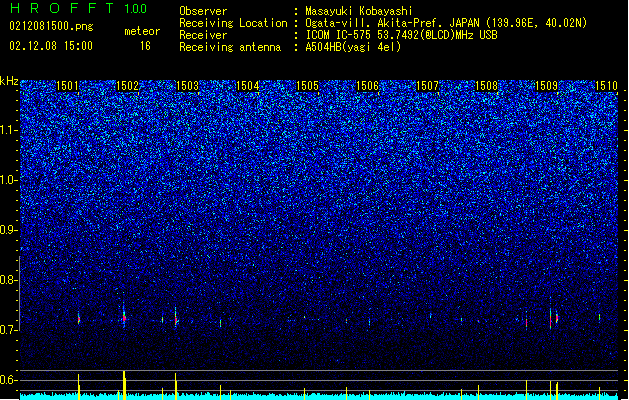Select the filename 0212081500.png
Image resolution: width=629 pixels, height=400 pixels.
51,26
